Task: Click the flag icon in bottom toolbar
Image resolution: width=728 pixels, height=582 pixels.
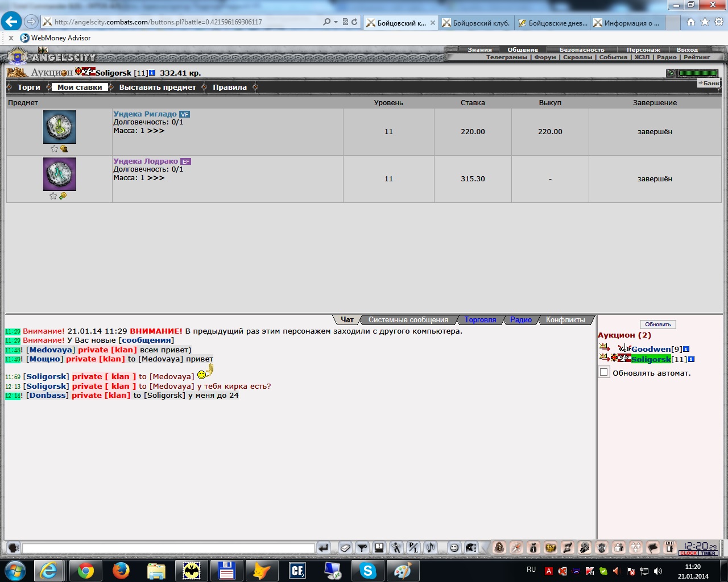Action: [x=653, y=548]
